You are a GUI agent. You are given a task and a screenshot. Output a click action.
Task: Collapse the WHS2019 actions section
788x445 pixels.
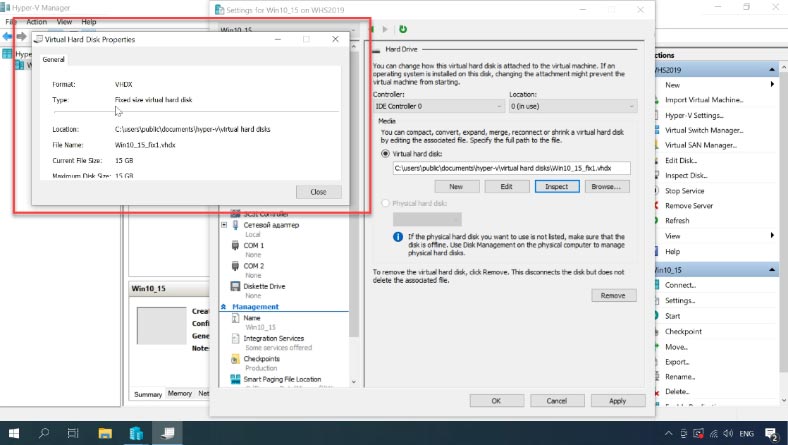coord(771,69)
